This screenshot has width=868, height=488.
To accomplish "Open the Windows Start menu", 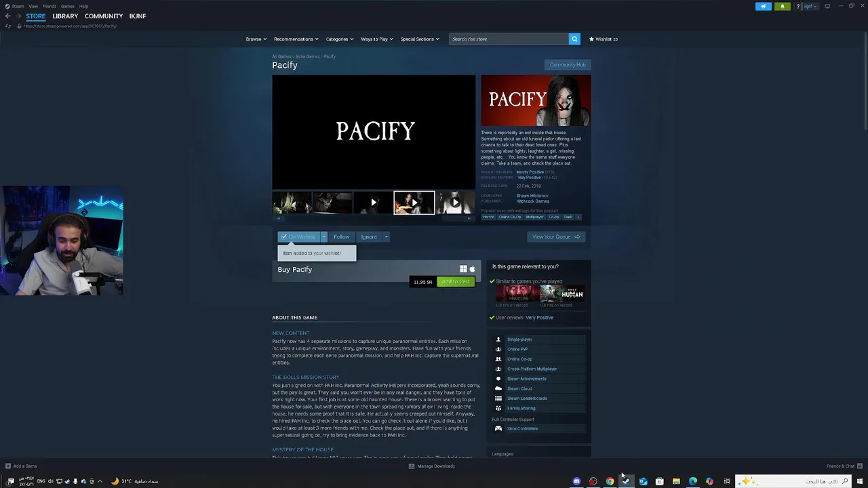I will point(860,481).
